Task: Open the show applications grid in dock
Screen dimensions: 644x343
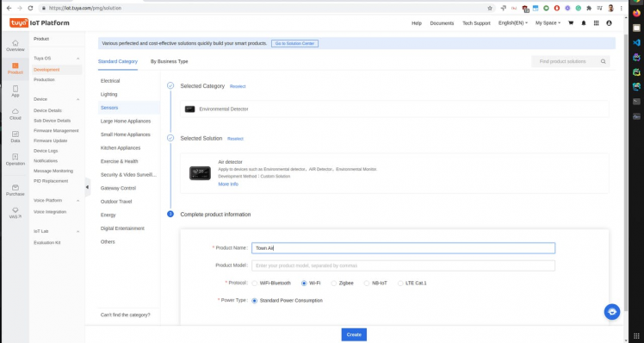Action: coord(636,336)
